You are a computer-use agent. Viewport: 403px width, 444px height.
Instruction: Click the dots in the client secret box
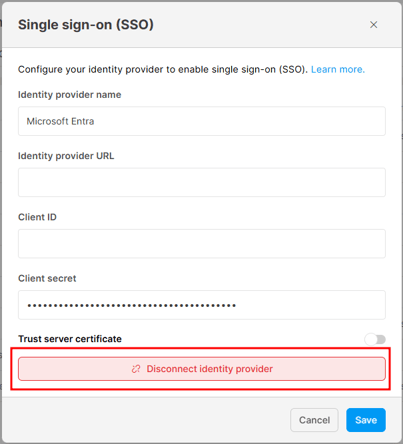coord(132,305)
